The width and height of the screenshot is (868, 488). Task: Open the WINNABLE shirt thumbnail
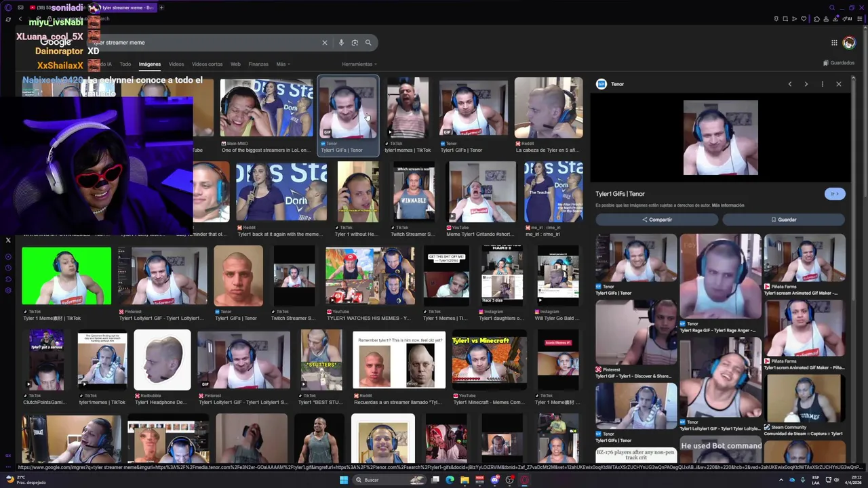pos(413,191)
